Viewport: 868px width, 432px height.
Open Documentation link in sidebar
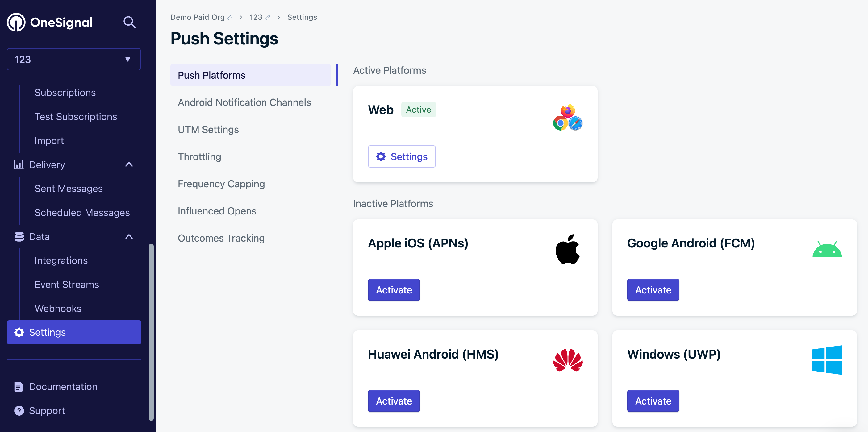(63, 386)
